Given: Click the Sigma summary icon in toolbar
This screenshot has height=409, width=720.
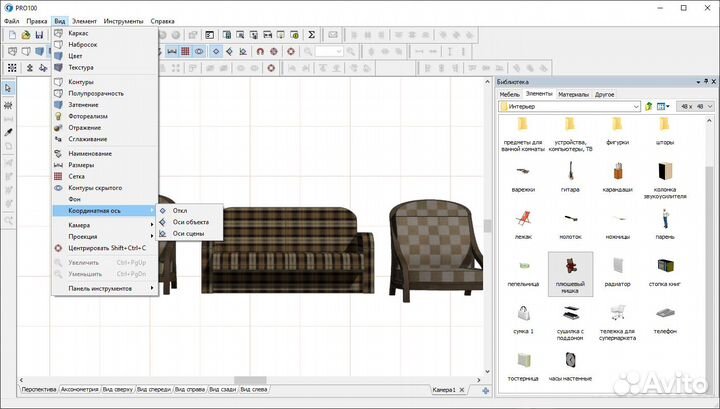Looking at the screenshot, I should click(x=311, y=34).
